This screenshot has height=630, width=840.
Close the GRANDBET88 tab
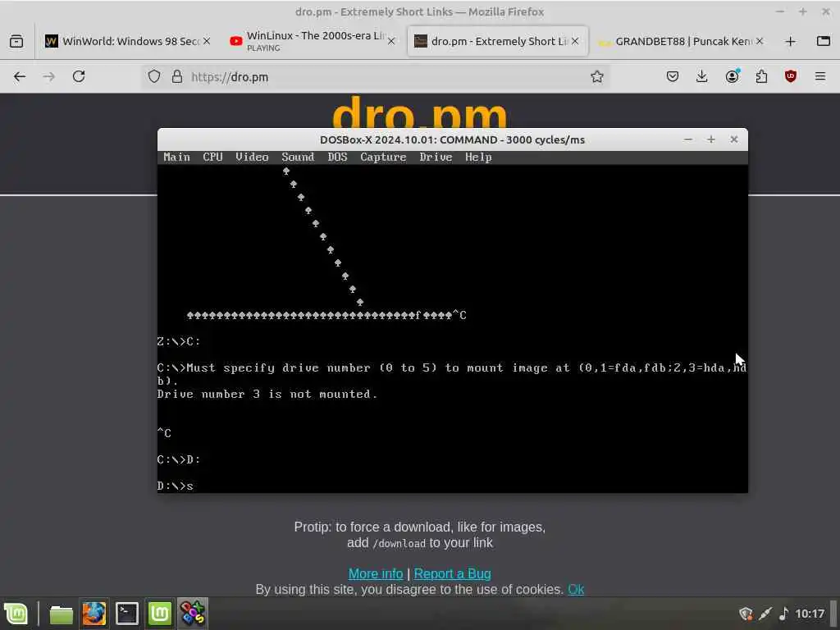coord(760,41)
